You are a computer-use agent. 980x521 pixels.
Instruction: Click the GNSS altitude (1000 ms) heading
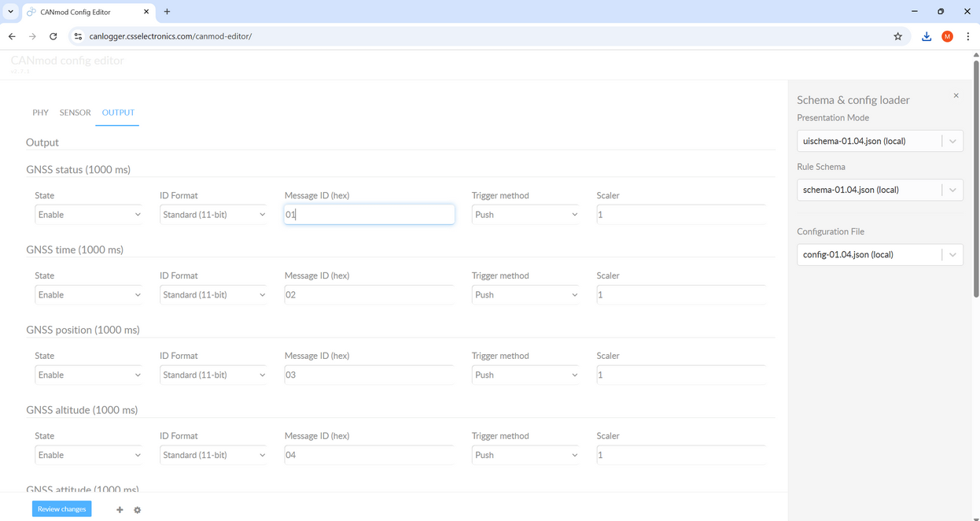[x=82, y=410]
